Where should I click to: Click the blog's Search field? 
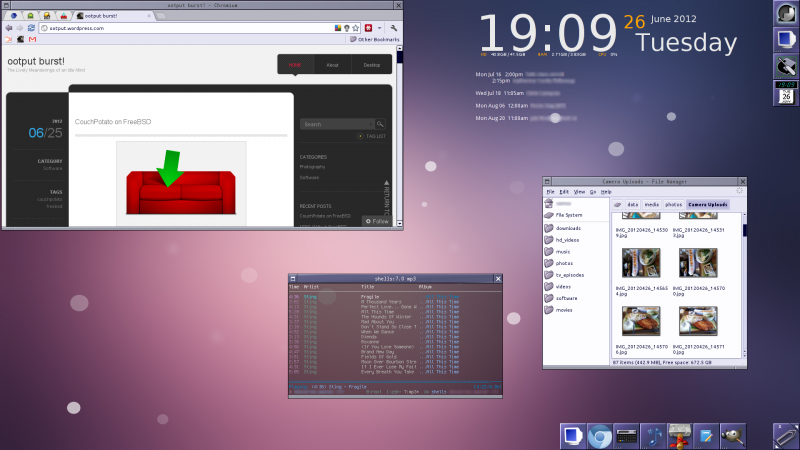[x=337, y=124]
